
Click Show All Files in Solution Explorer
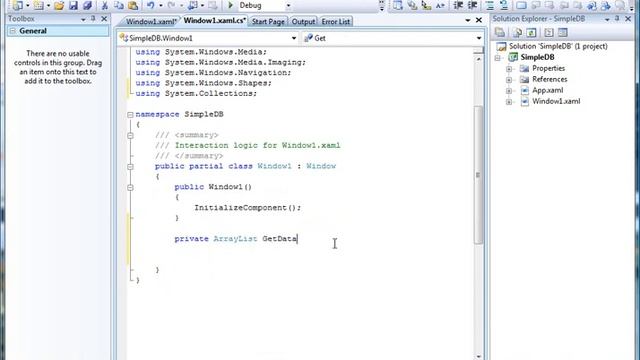[x=517, y=33]
